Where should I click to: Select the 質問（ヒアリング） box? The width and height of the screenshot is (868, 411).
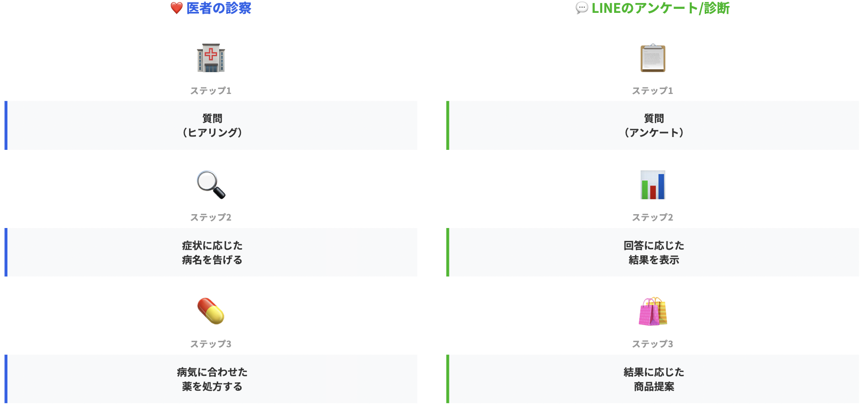212,126
